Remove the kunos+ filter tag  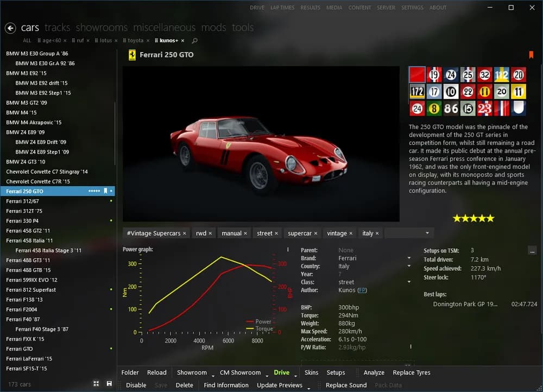(x=182, y=40)
